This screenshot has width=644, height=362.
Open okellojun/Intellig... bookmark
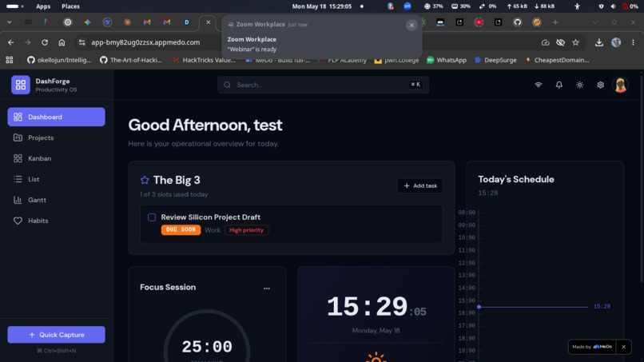59,60
